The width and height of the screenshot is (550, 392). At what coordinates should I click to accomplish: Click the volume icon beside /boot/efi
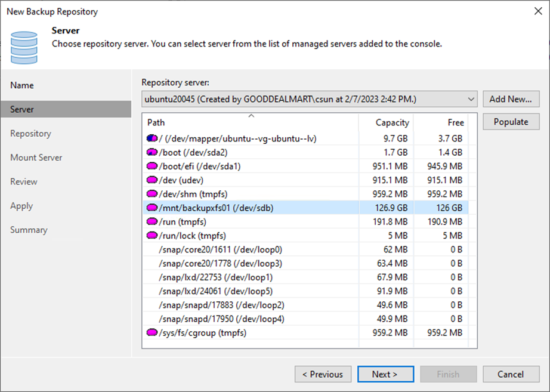pos(152,166)
